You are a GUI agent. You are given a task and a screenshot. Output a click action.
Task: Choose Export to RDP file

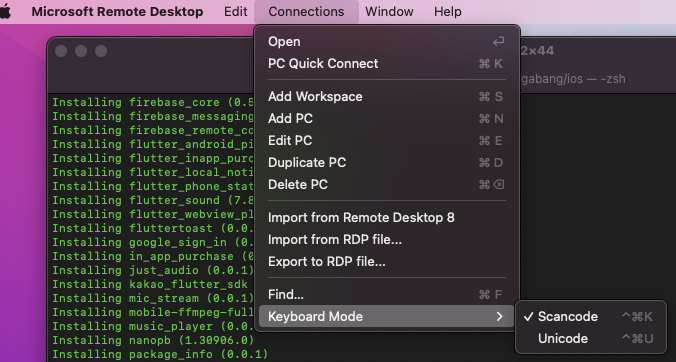[x=387, y=262]
